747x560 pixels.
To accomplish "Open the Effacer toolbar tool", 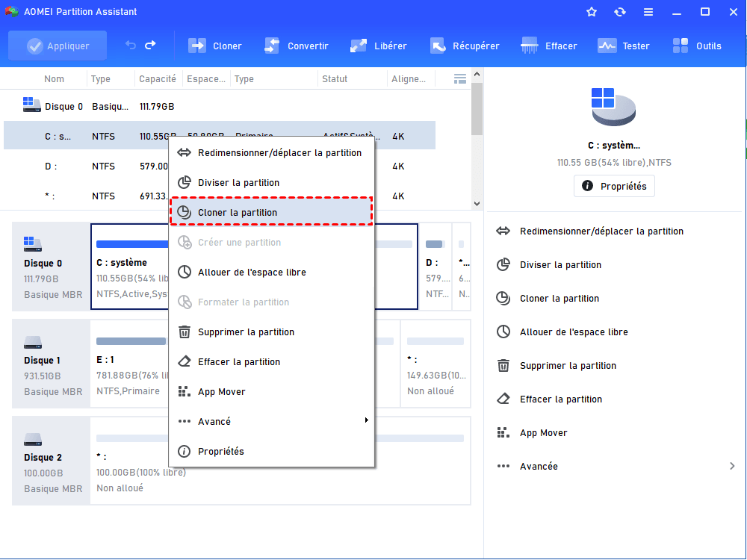I will [549, 46].
